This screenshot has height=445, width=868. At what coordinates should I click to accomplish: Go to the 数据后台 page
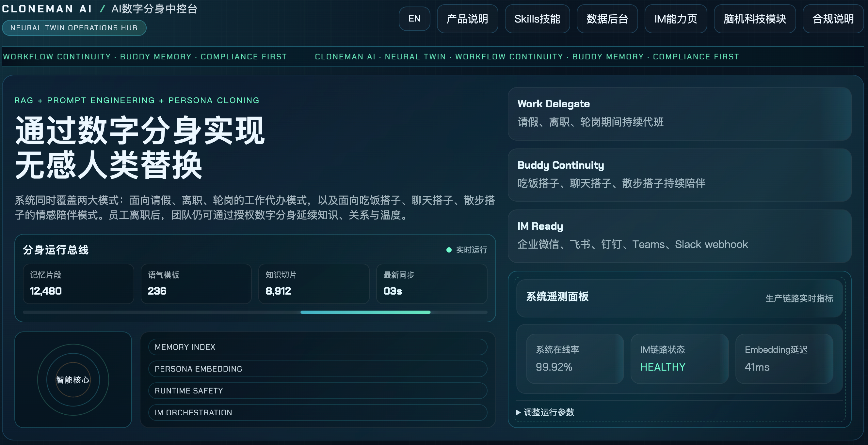[607, 19]
